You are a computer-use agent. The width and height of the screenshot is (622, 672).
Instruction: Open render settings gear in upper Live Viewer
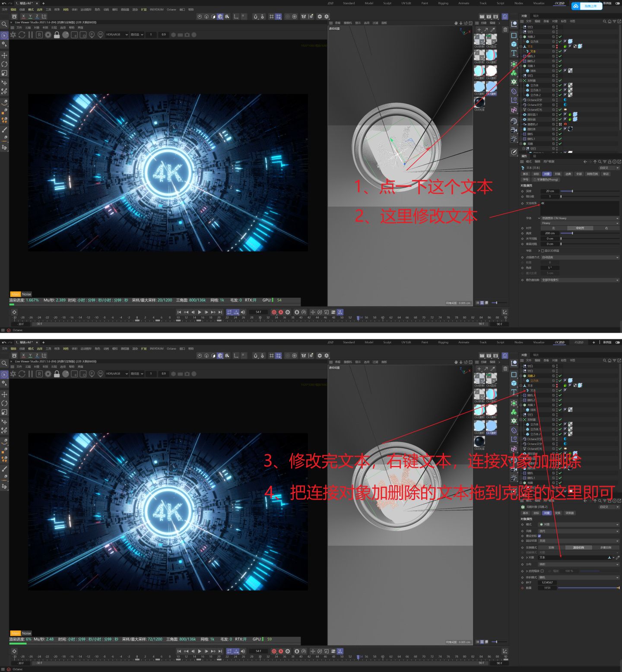tap(48, 35)
